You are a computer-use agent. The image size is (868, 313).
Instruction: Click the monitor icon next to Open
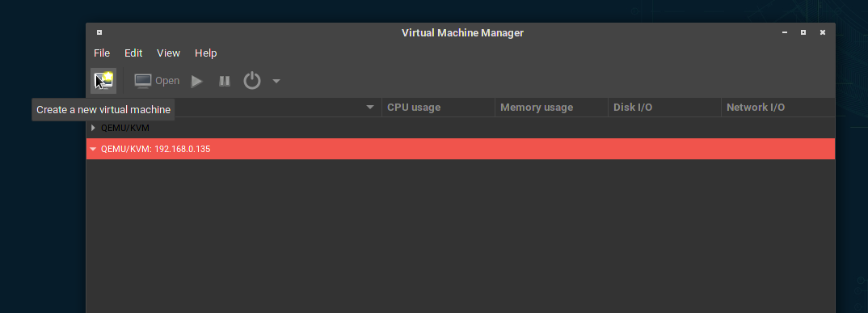click(143, 81)
